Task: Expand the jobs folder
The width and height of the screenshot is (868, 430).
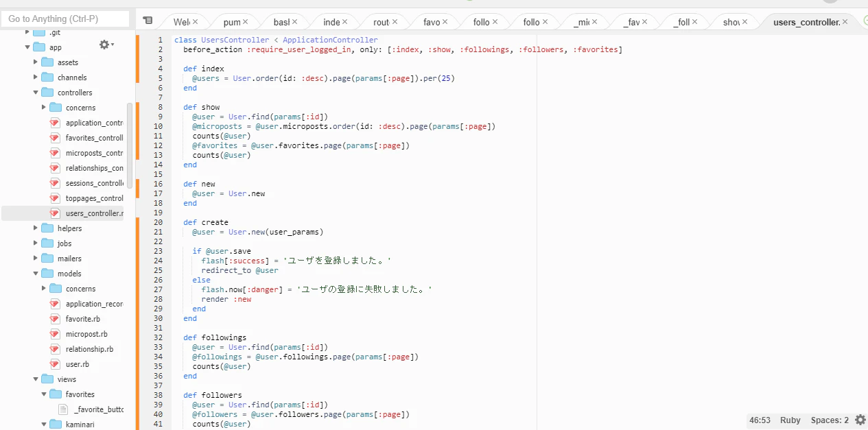Action: click(x=36, y=243)
